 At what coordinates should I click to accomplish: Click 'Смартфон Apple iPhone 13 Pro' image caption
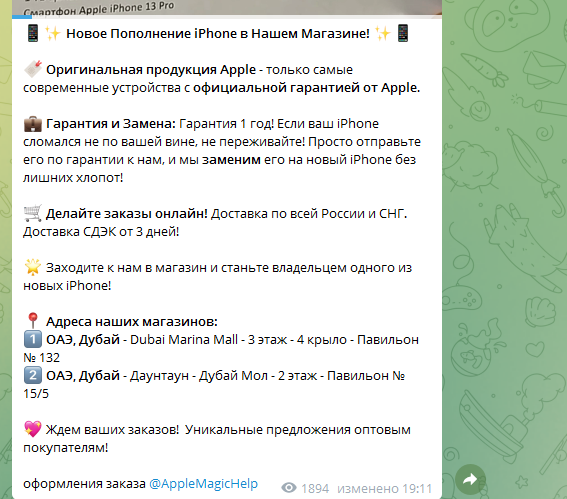(x=99, y=9)
